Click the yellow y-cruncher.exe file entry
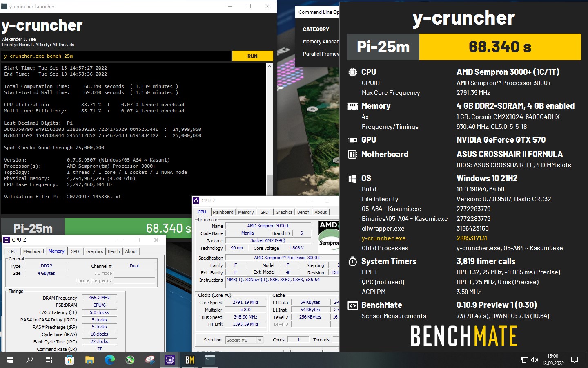The image size is (588, 368). pyautogui.click(x=384, y=238)
